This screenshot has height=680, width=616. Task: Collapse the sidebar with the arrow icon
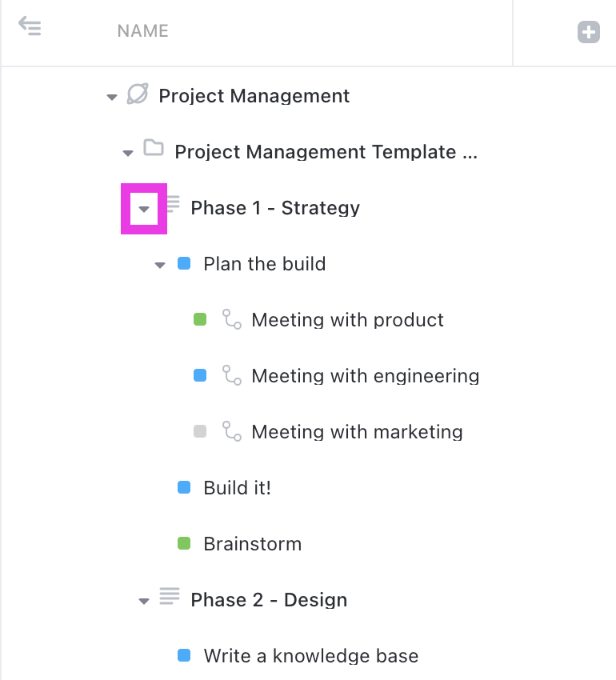click(30, 27)
